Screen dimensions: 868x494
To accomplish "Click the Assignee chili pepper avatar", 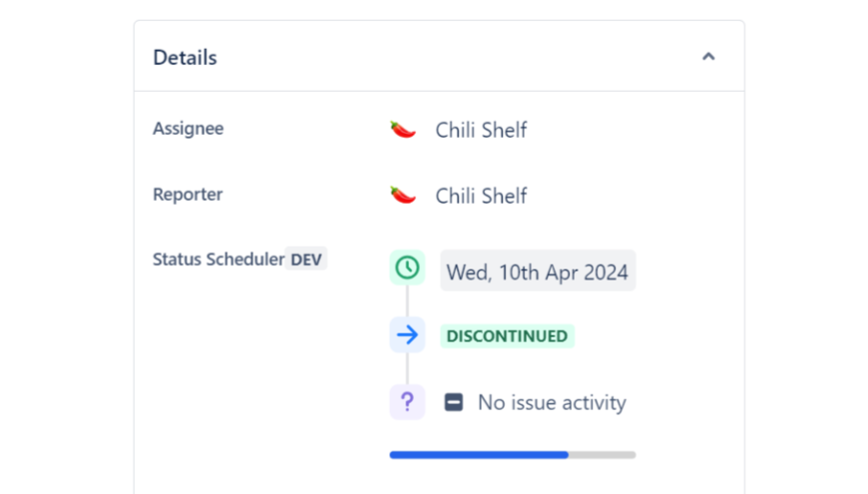I will tap(403, 130).
